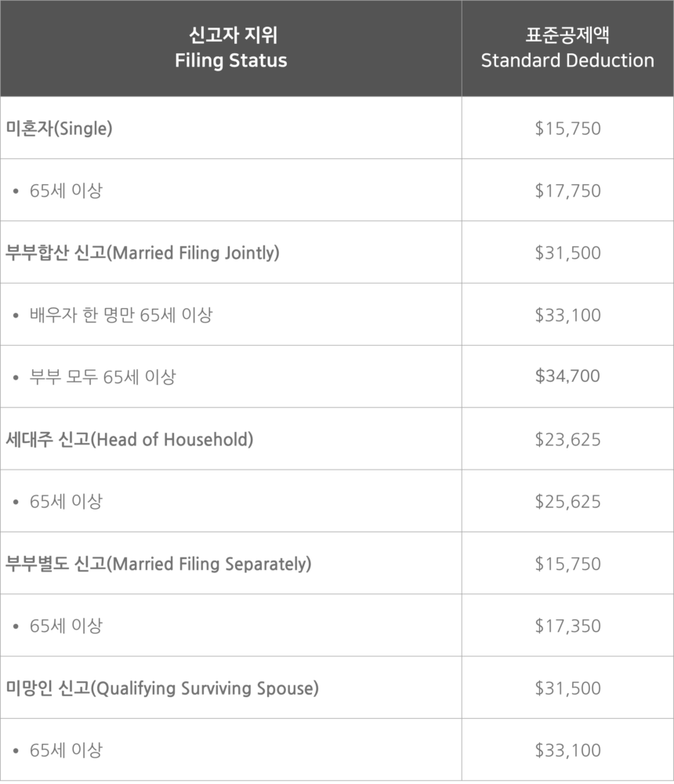Click the $25,625 deduction amount
Image resolution: width=674 pixels, height=784 pixels.
click(567, 501)
